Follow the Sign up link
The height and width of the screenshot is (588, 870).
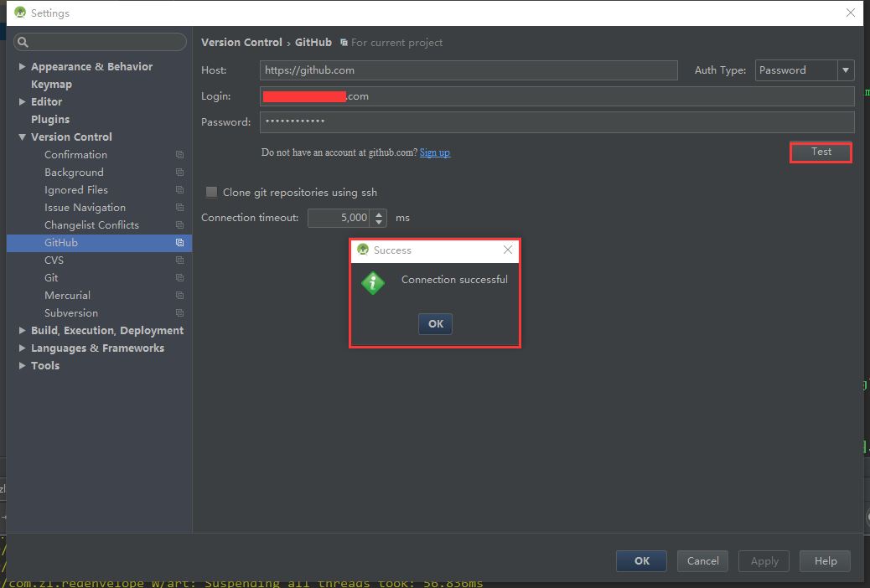pos(435,152)
